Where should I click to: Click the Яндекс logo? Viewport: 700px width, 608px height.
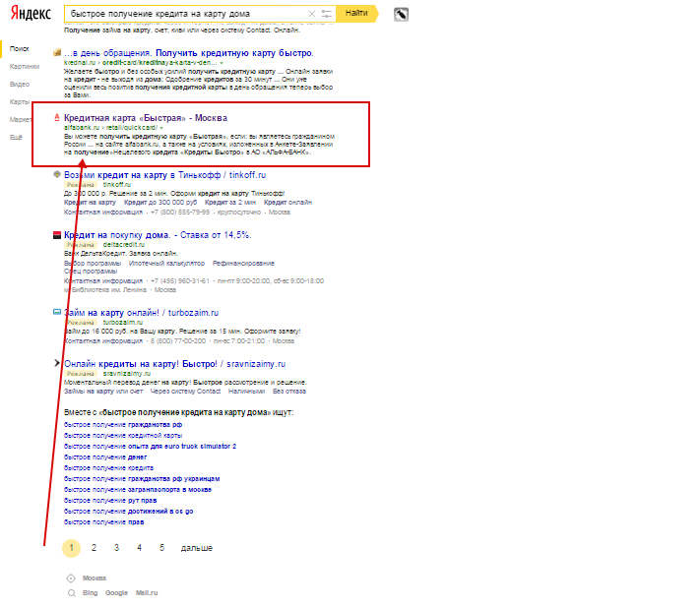tap(31, 14)
